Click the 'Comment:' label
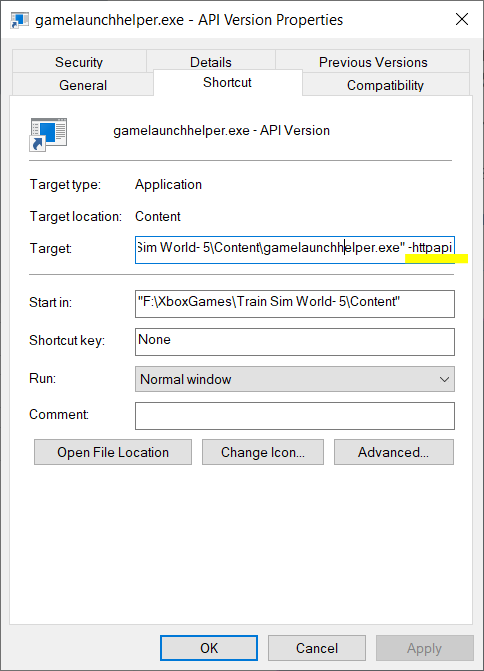This screenshot has height=671, width=484. pyautogui.click(x=59, y=414)
